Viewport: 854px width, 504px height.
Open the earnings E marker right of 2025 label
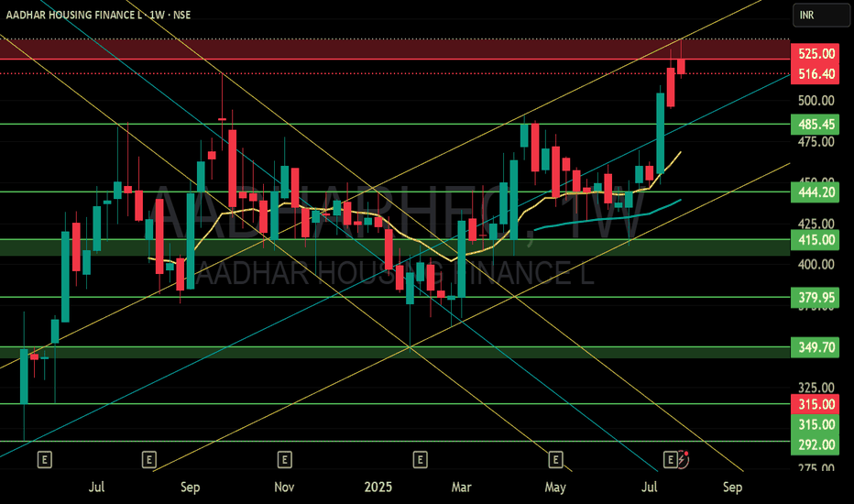(420, 460)
